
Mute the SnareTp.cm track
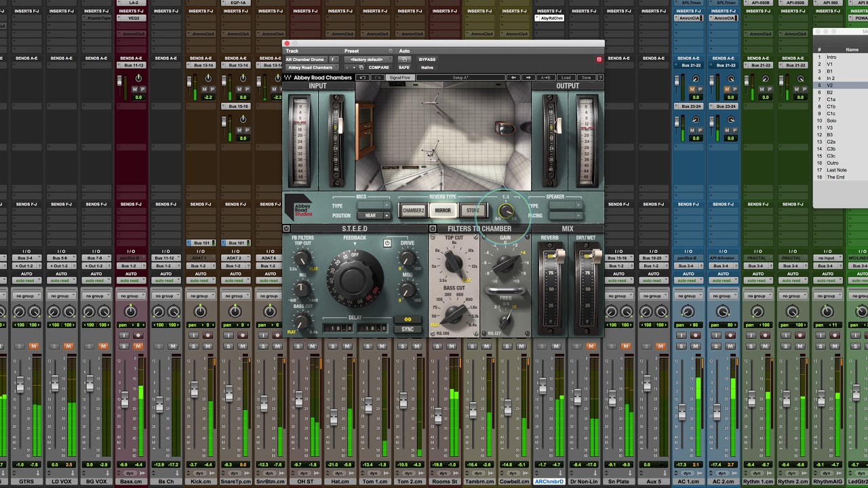click(242, 346)
